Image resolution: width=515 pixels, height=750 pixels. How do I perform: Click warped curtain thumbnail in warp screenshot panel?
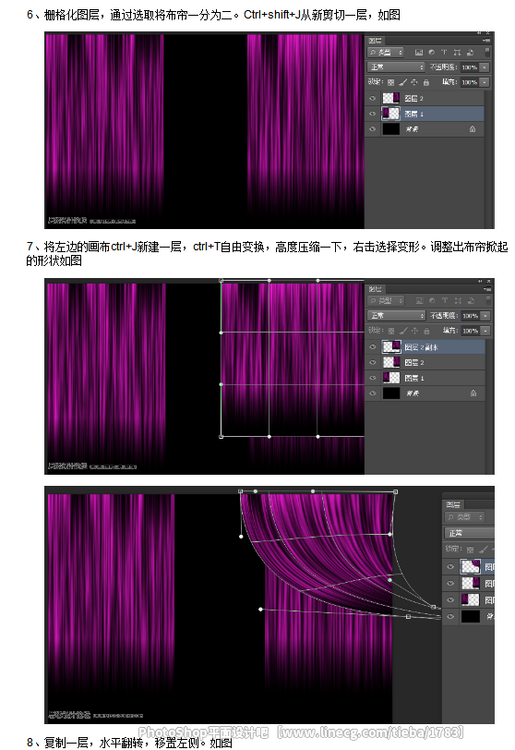(x=471, y=566)
